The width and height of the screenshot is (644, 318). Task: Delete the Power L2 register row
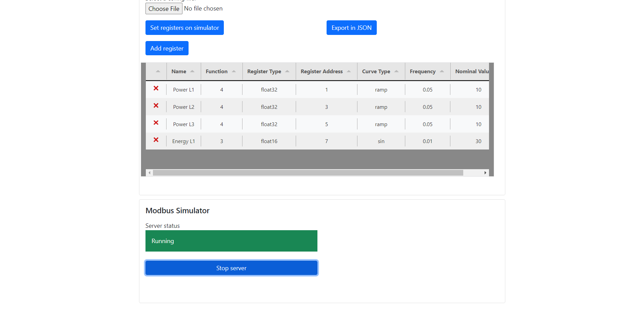tap(156, 106)
